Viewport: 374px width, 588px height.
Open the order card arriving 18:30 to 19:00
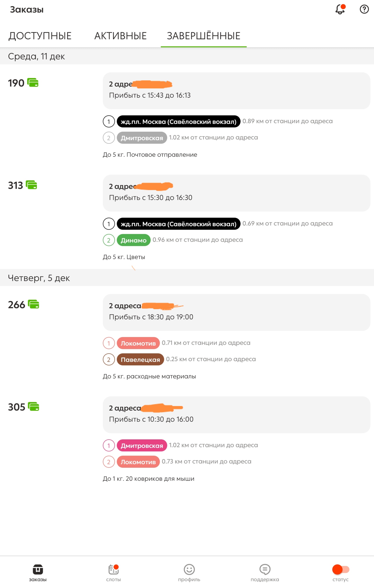point(236,312)
